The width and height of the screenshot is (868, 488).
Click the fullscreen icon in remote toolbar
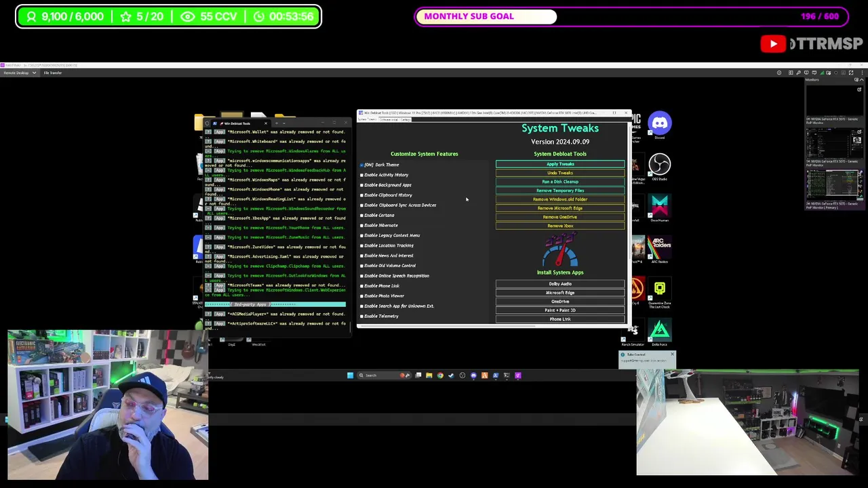point(850,73)
